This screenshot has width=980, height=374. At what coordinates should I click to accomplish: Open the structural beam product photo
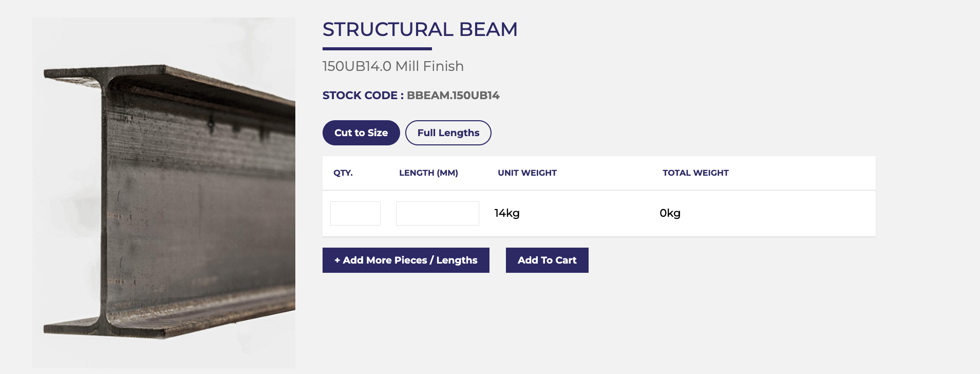pos(164,193)
